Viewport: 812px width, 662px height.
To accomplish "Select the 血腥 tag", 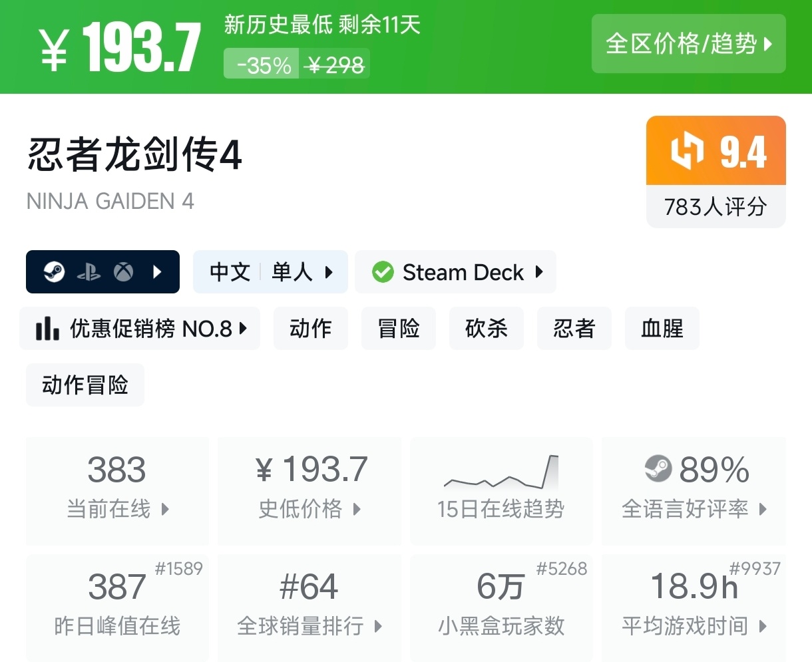I will (662, 328).
